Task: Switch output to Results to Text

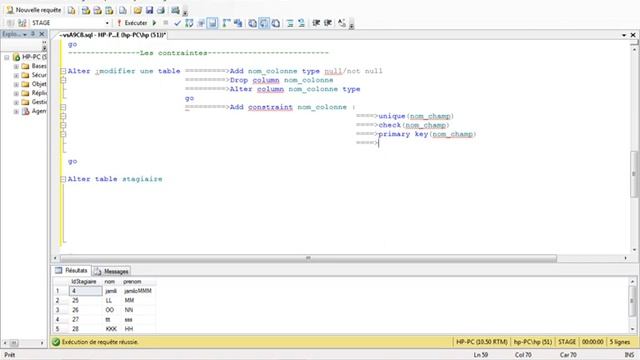Action: tap(252, 23)
